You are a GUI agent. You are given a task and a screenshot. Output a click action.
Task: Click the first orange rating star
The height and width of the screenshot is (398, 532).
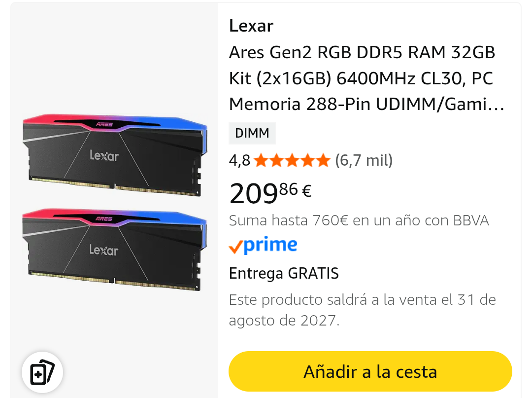click(x=261, y=160)
